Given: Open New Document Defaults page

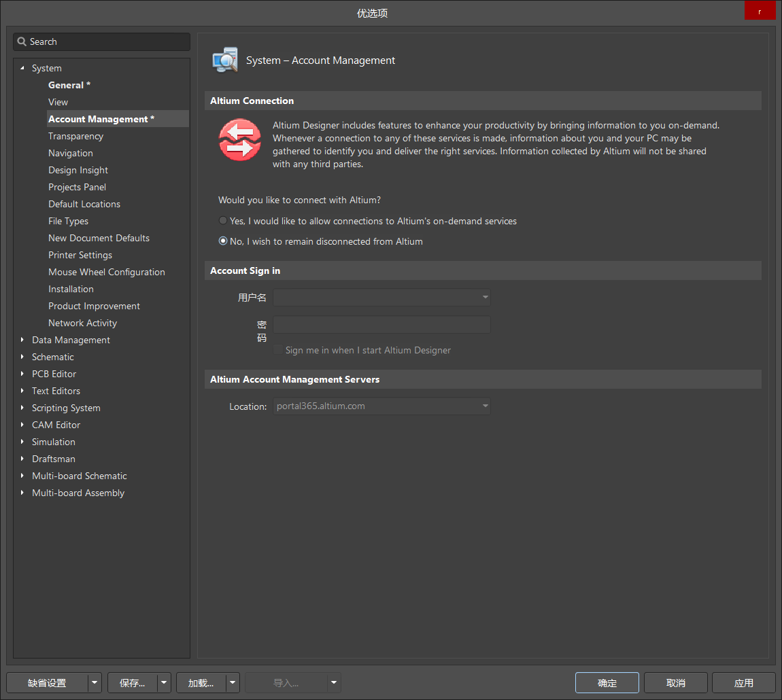Looking at the screenshot, I should tap(99, 237).
